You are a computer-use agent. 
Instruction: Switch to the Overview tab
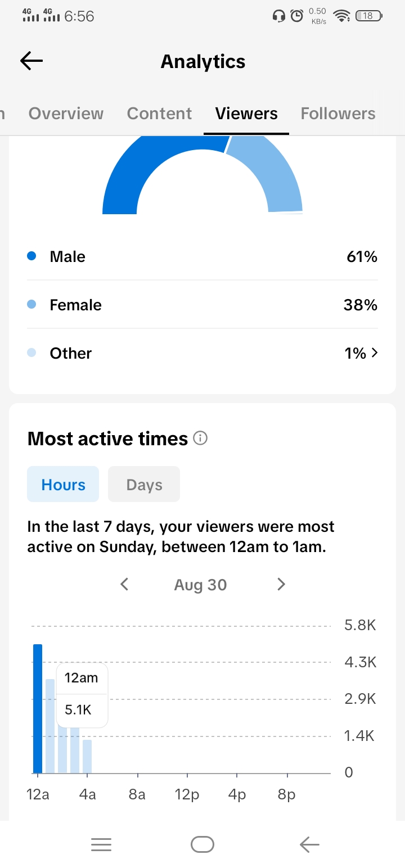coord(66,113)
